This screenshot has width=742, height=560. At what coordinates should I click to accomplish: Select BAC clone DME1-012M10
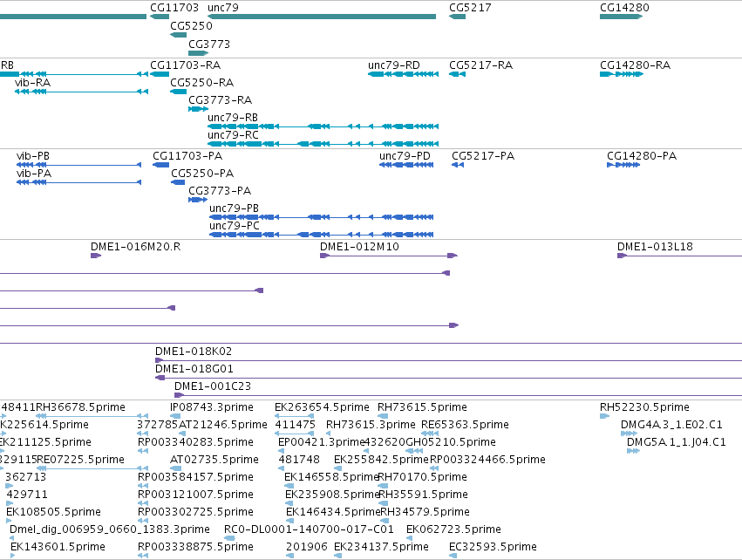point(389,256)
